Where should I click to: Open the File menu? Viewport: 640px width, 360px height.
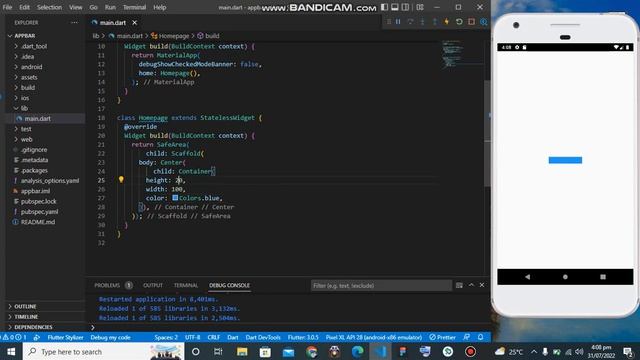click(x=7, y=7)
